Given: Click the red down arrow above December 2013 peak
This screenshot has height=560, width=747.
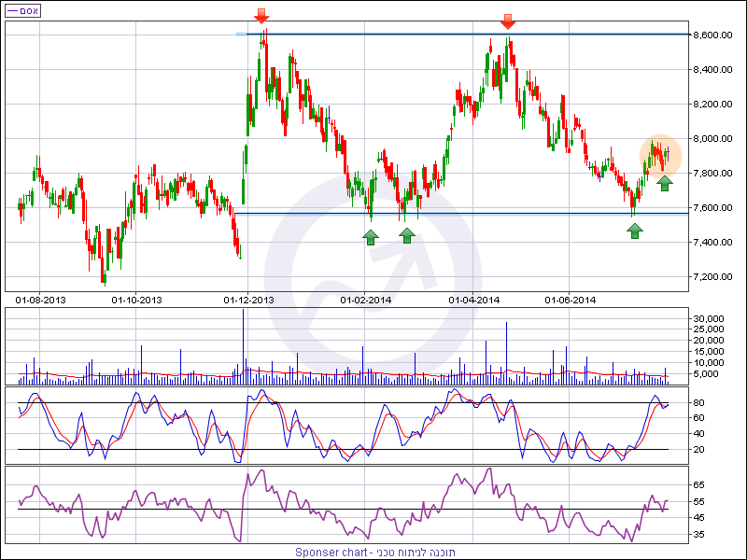Looking at the screenshot, I should click(x=262, y=16).
